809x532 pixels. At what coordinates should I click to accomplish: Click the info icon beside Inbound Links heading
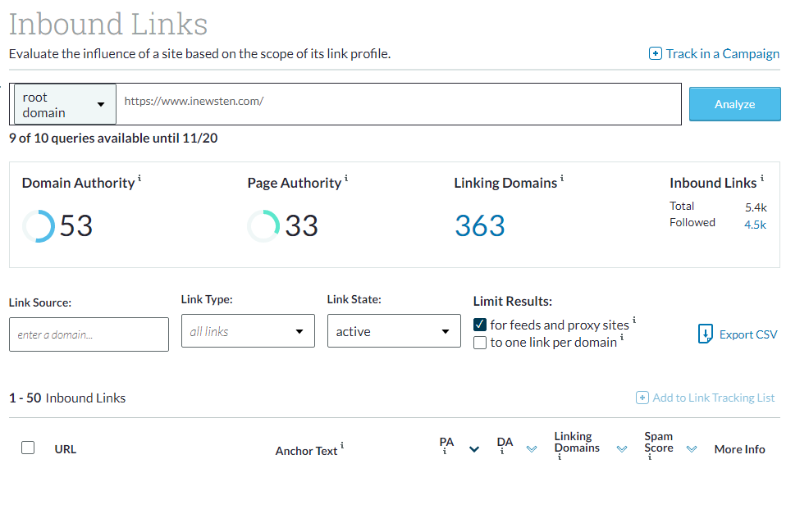tap(762, 178)
